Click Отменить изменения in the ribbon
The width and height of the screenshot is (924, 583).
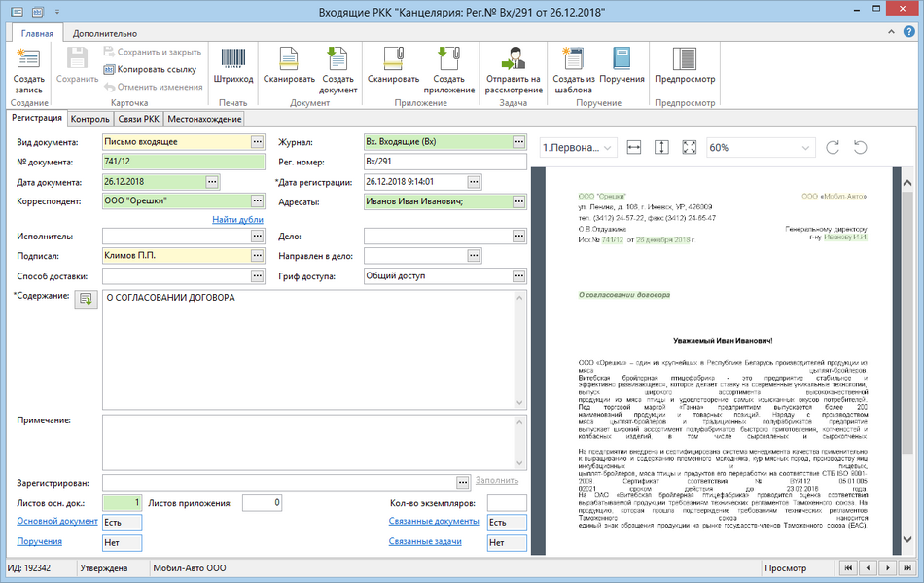154,87
